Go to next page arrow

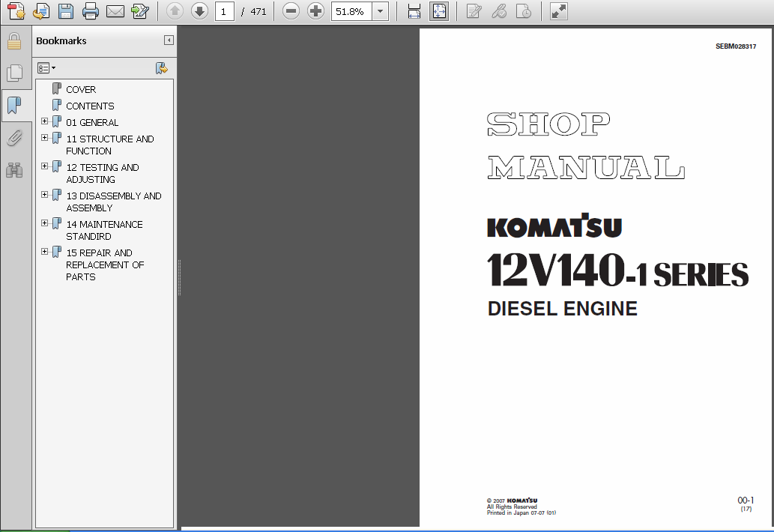199,10
